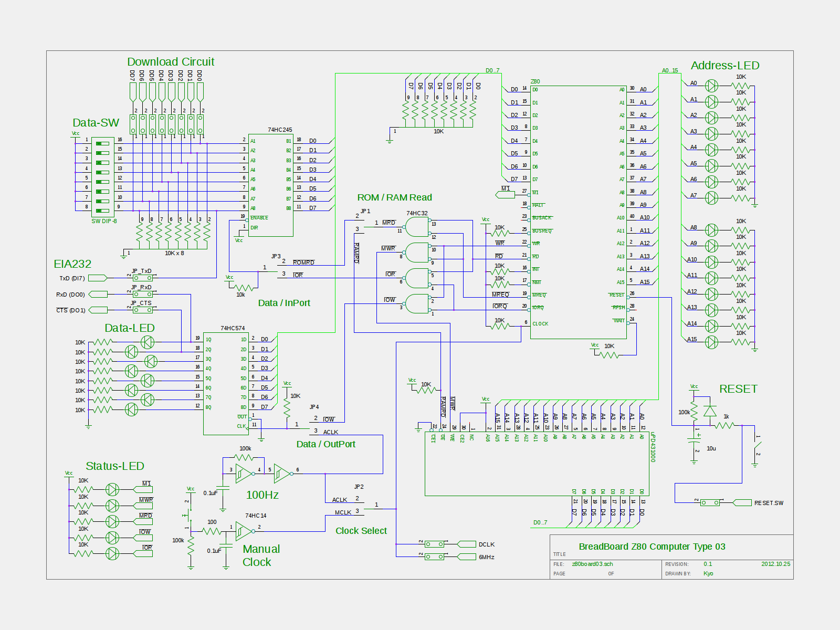Image resolution: width=840 pixels, height=630 pixels.
Task: Toggle DIP switch position 1 of SW DIP-8
Action: tap(103, 143)
